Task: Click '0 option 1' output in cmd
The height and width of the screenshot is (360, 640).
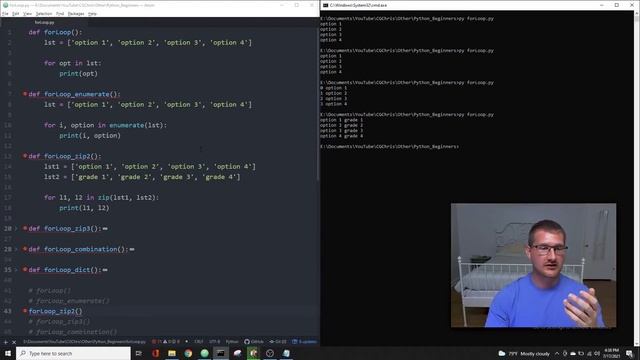Action: pos(333,88)
